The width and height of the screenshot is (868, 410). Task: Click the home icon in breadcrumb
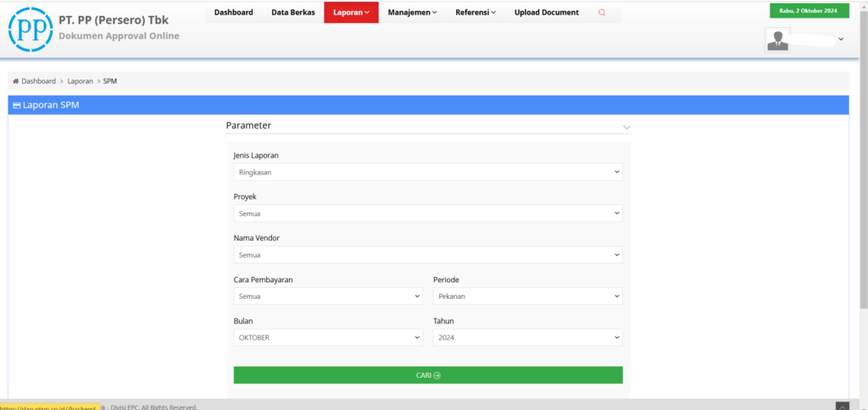15,81
